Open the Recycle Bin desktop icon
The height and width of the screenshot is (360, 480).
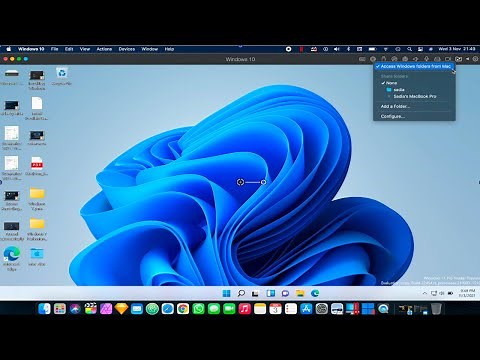point(62,77)
